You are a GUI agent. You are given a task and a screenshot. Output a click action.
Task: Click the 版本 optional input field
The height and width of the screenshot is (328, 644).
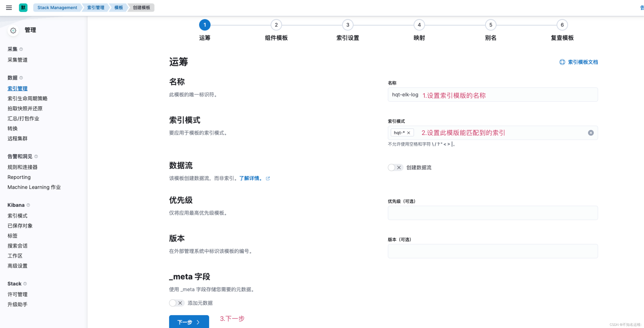click(492, 251)
